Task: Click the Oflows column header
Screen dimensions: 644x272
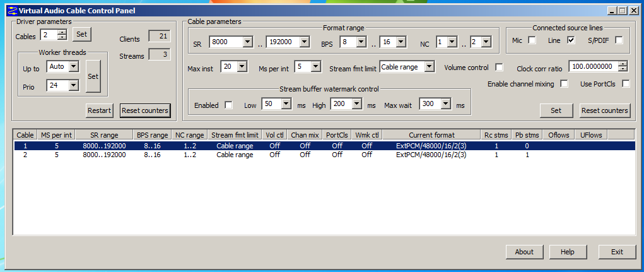Action: tap(559, 135)
